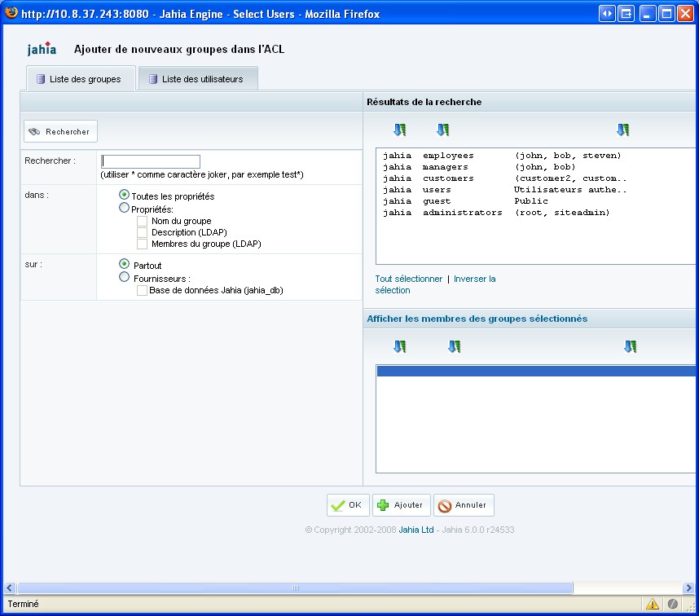
Task: Focus the Rechercher text input field
Action: [151, 161]
